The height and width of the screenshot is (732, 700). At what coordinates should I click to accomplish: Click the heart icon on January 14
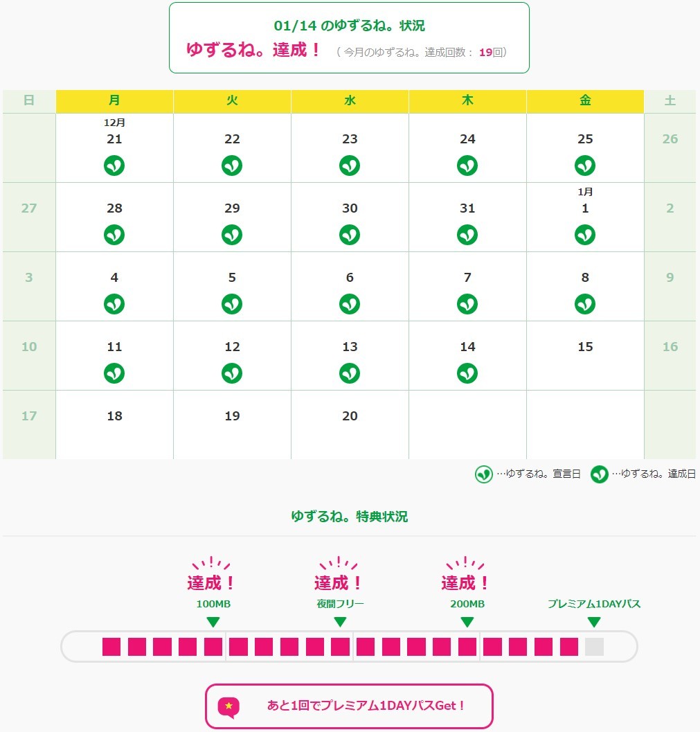[467, 373]
